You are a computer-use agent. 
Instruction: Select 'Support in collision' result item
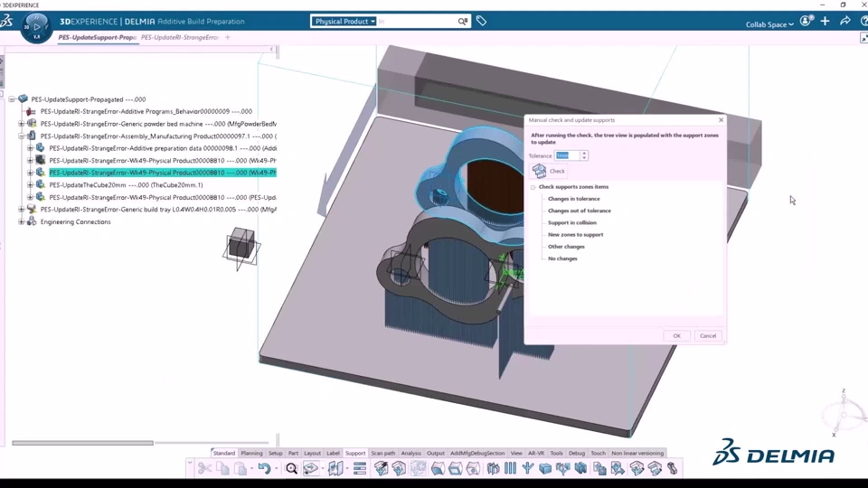(571, 222)
